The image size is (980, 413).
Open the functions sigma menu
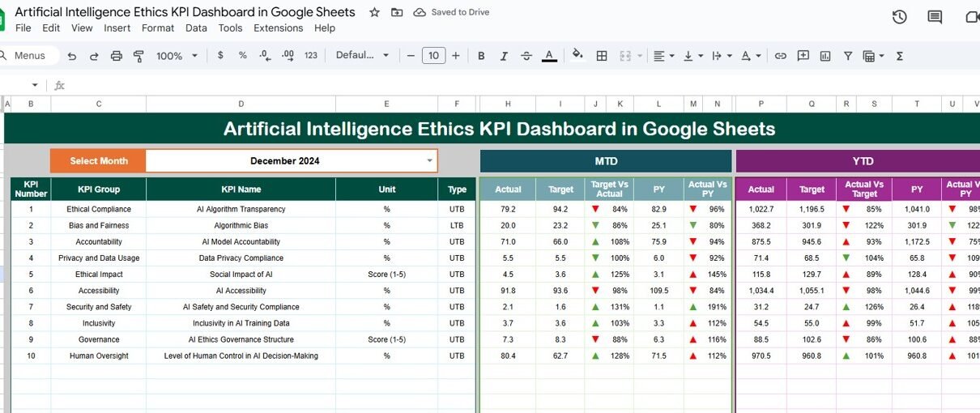tap(900, 56)
